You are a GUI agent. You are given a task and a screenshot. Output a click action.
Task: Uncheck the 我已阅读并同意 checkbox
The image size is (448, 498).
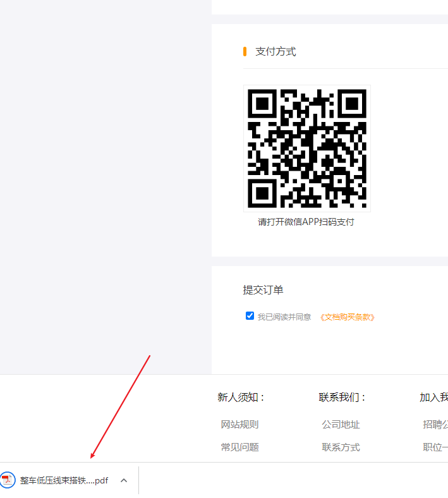[x=250, y=316]
